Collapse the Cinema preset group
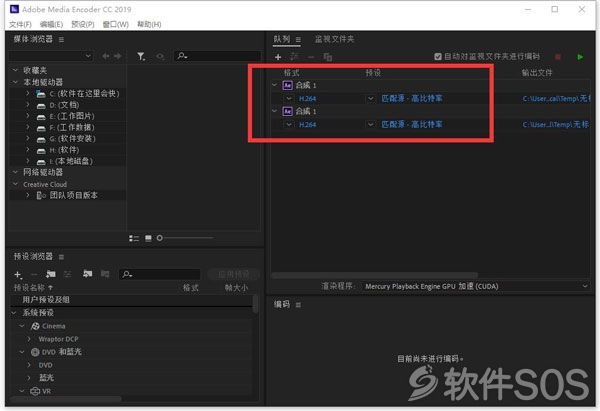Screen dimensions: 600x411 pyautogui.click(x=22, y=326)
